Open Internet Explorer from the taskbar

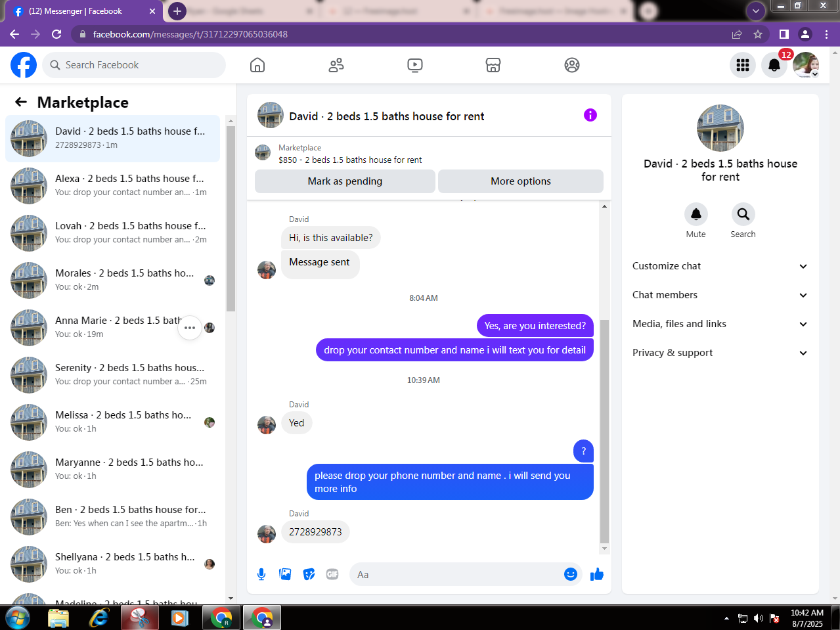(99, 618)
